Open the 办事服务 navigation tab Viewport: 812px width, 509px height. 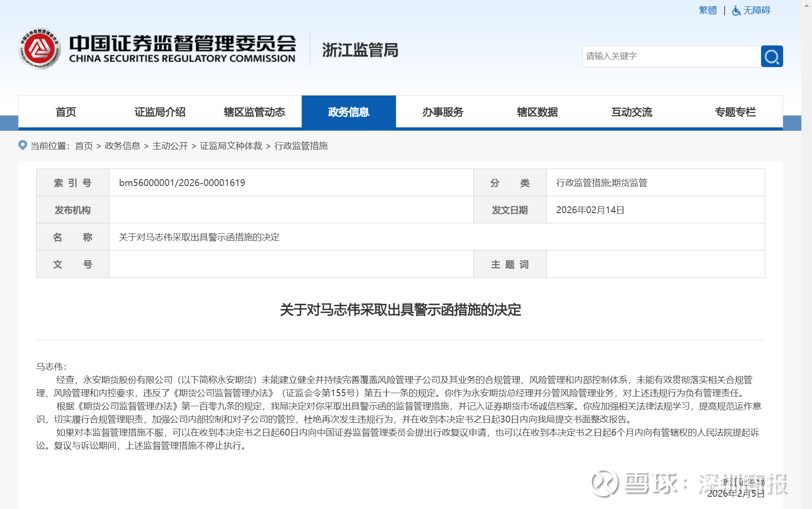[x=443, y=112]
